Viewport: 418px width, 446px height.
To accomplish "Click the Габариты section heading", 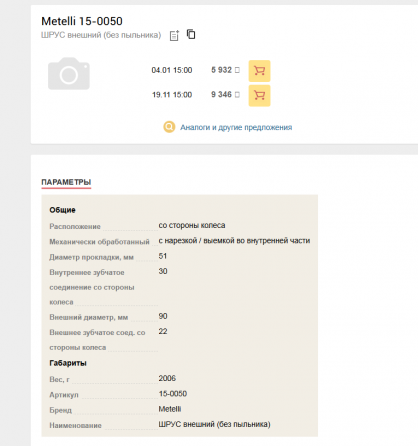I will click(x=68, y=363).
